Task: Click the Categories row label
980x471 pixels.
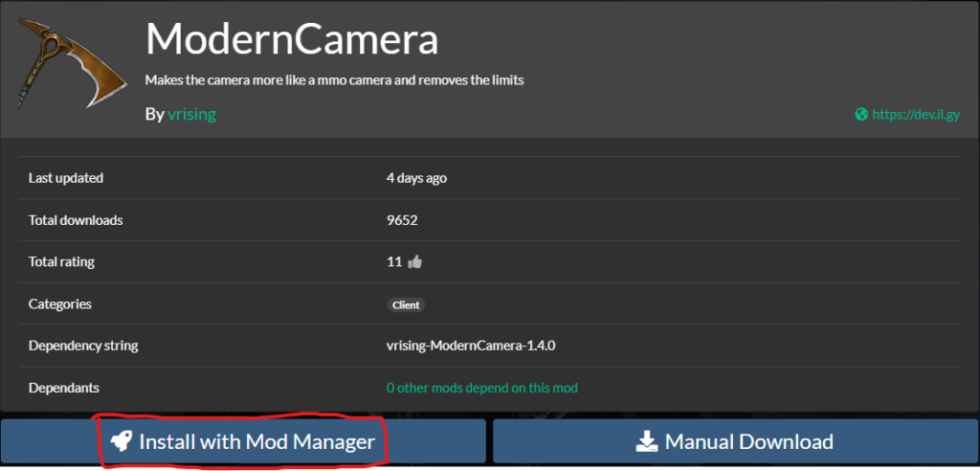Action: pyautogui.click(x=60, y=304)
